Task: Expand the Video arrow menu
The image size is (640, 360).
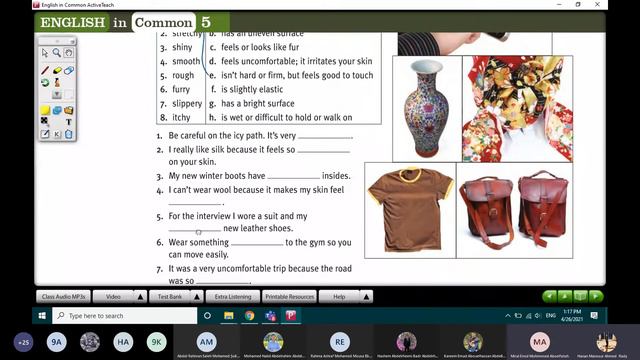Action: (x=140, y=297)
